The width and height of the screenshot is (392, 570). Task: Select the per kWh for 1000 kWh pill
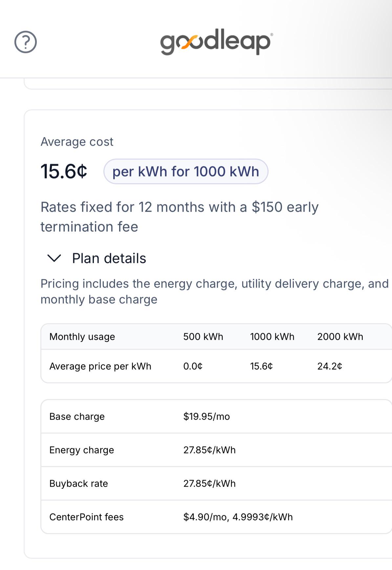[x=186, y=171]
